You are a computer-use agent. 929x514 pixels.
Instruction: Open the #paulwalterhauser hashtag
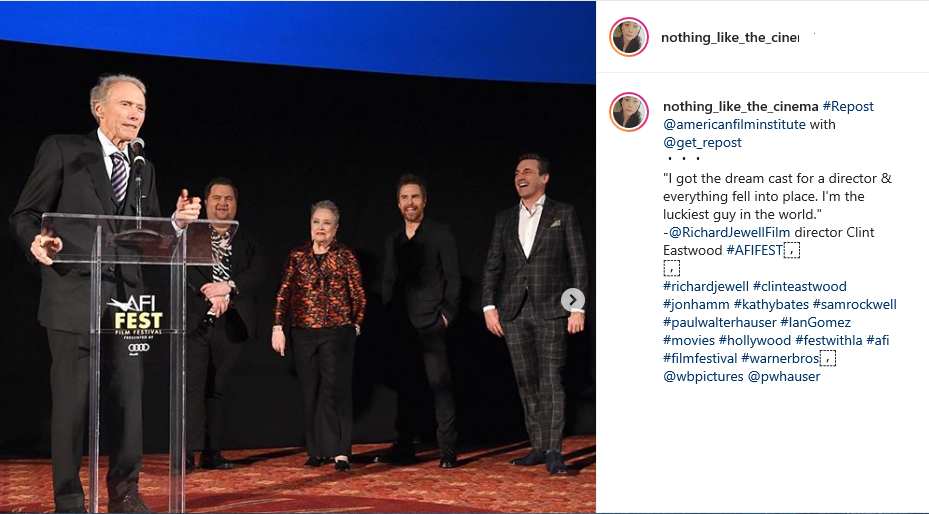[719, 323]
